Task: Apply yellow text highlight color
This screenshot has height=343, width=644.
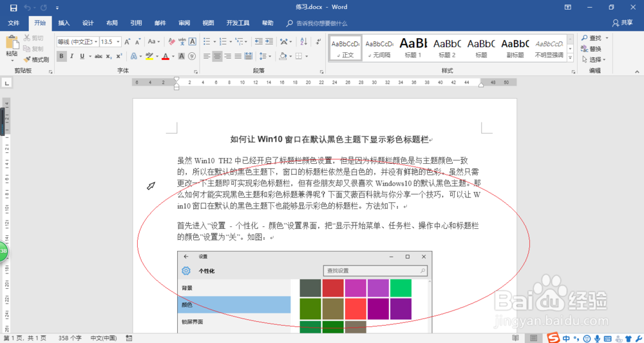Action: (x=149, y=56)
